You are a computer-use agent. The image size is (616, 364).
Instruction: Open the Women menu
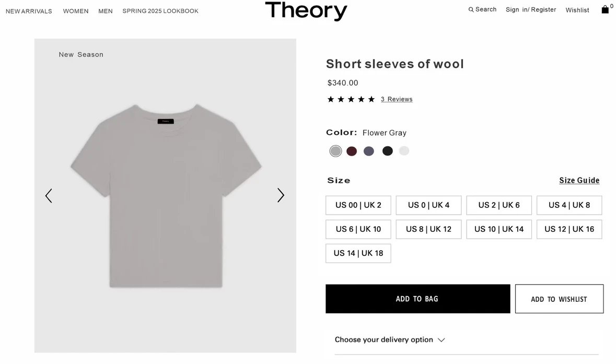pyautogui.click(x=76, y=11)
